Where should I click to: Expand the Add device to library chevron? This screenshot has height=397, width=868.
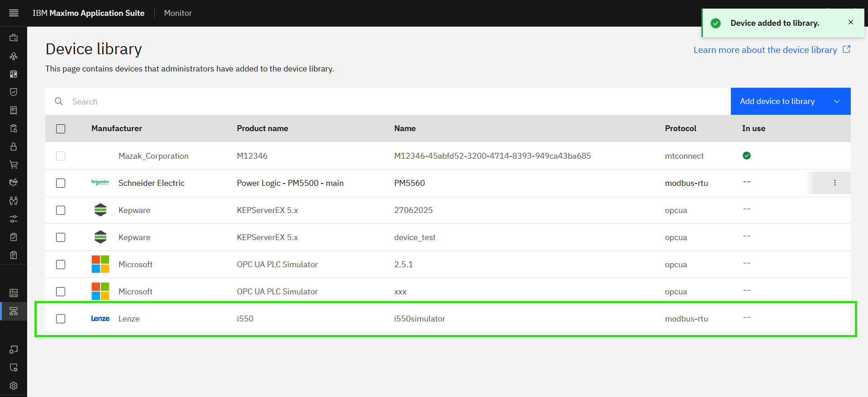coord(837,101)
